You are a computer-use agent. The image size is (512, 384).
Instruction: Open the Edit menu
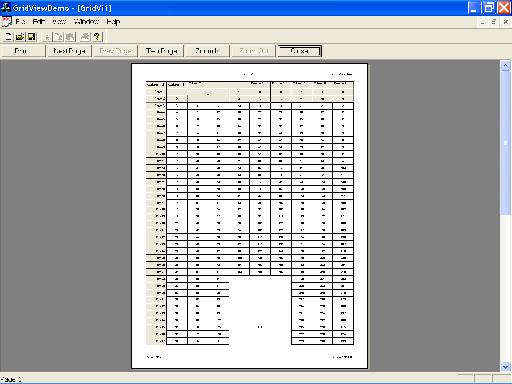pyautogui.click(x=39, y=22)
